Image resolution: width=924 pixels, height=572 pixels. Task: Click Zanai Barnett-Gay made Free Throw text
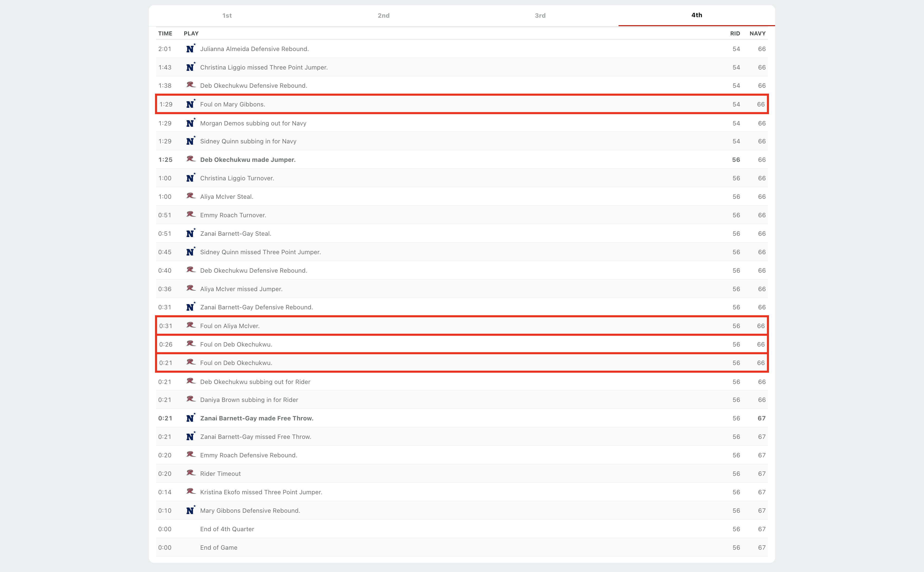click(x=256, y=418)
